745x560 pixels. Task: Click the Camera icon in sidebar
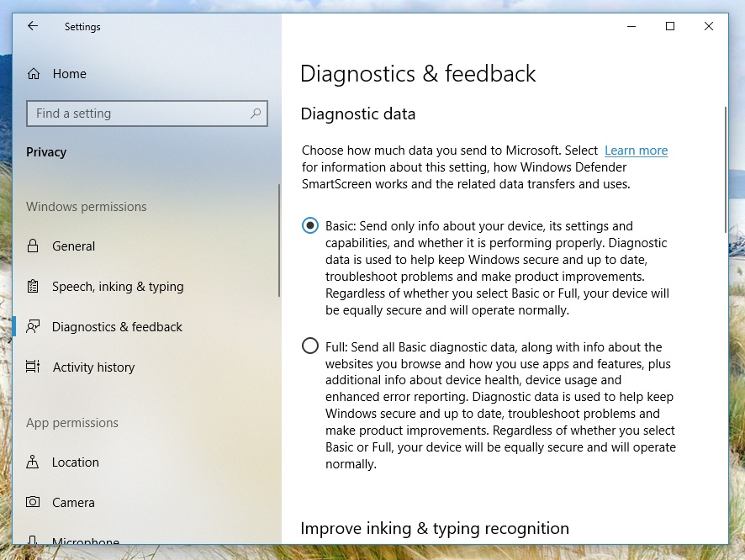[33, 503]
